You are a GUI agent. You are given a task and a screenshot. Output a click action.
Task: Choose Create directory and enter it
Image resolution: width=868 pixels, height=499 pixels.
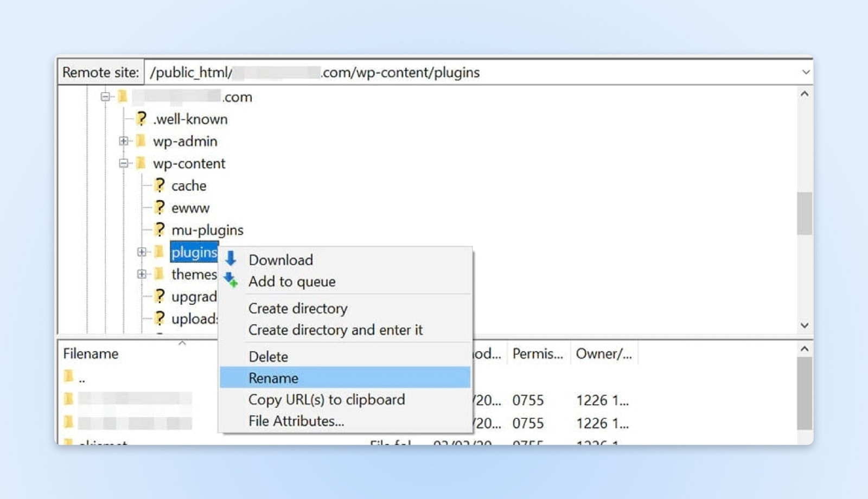pyautogui.click(x=336, y=330)
